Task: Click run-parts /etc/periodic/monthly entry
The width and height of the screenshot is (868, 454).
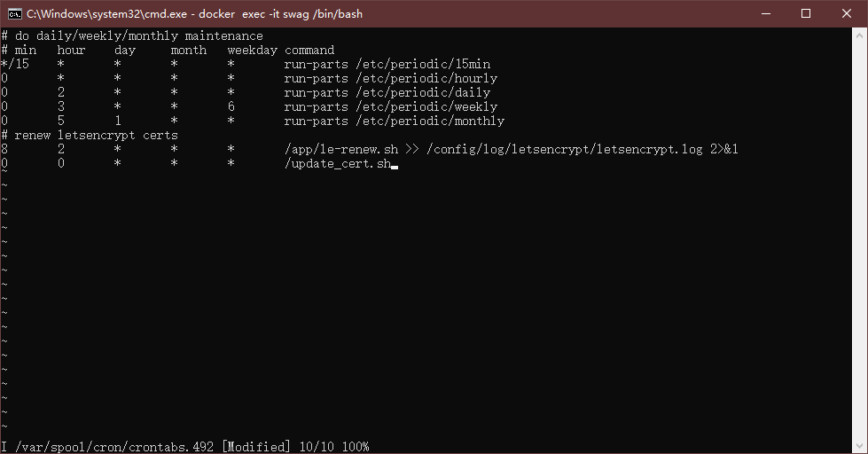Action: click(x=395, y=121)
